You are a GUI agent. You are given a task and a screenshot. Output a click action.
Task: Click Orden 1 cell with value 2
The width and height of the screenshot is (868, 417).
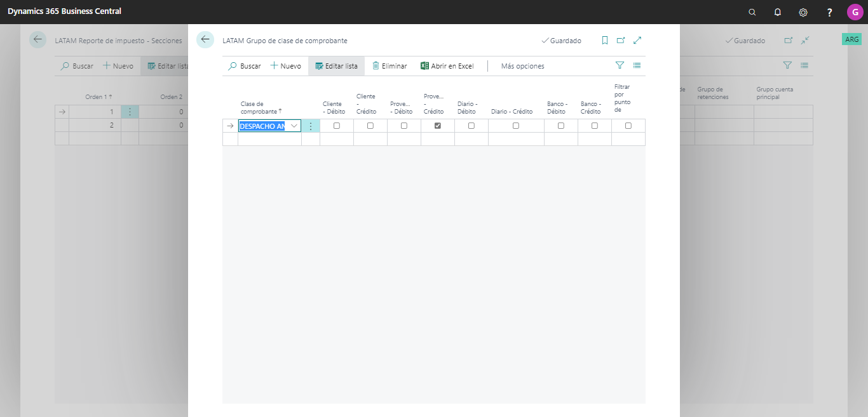pos(95,125)
